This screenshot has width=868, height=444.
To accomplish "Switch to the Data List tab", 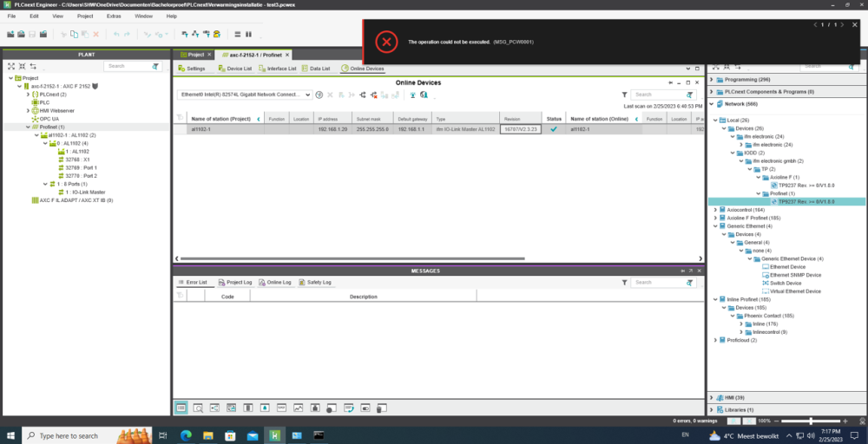I will pos(316,69).
